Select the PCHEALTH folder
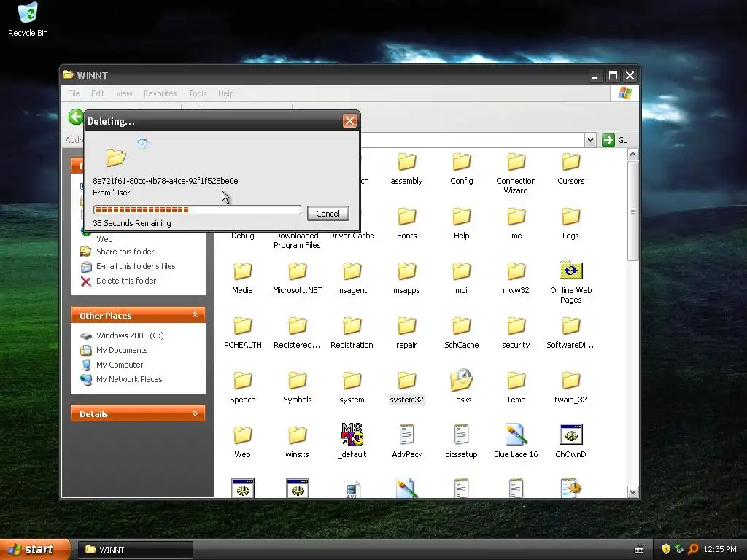This screenshot has height=560, width=747. tap(242, 333)
